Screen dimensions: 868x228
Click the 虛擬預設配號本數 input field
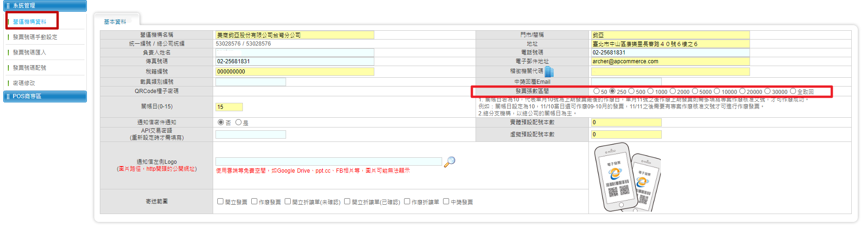[x=626, y=134]
